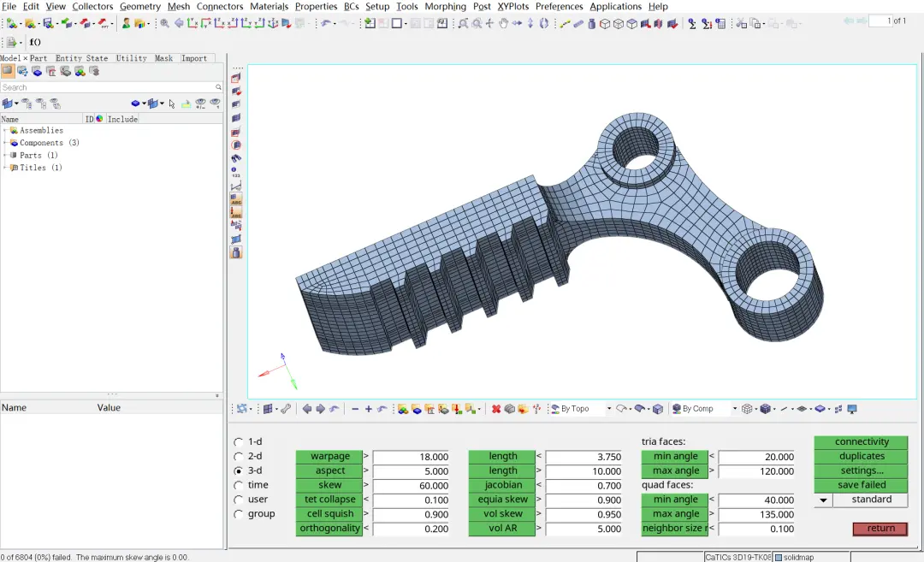Expand the Components (3) tree node
This screenshot has width=924, height=562.
pos(5,143)
